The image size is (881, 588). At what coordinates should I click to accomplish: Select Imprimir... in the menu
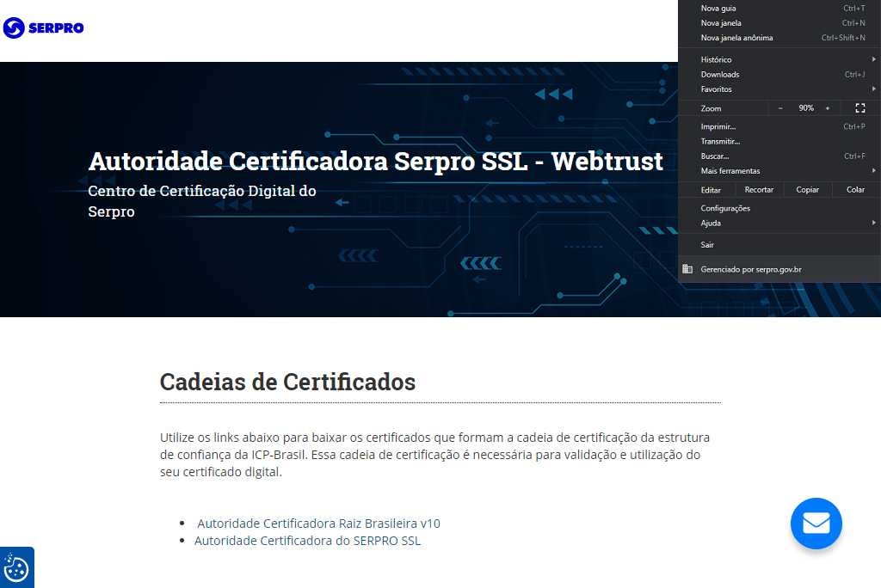[x=718, y=126]
